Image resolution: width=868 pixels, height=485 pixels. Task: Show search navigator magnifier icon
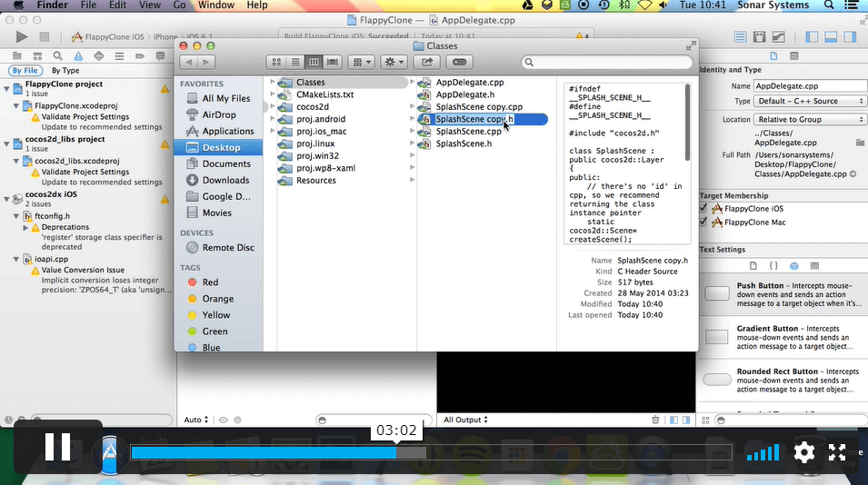click(57, 55)
